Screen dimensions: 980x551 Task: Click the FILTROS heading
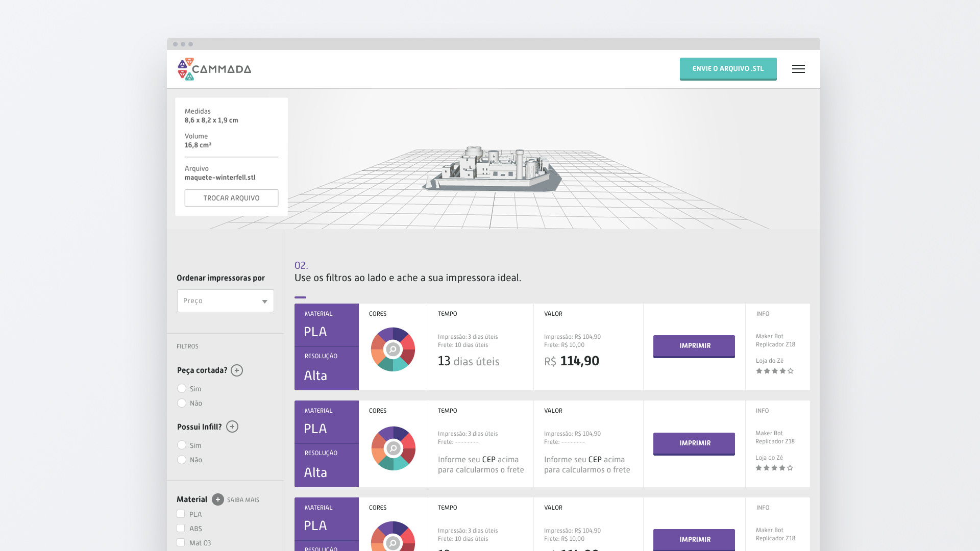point(187,346)
